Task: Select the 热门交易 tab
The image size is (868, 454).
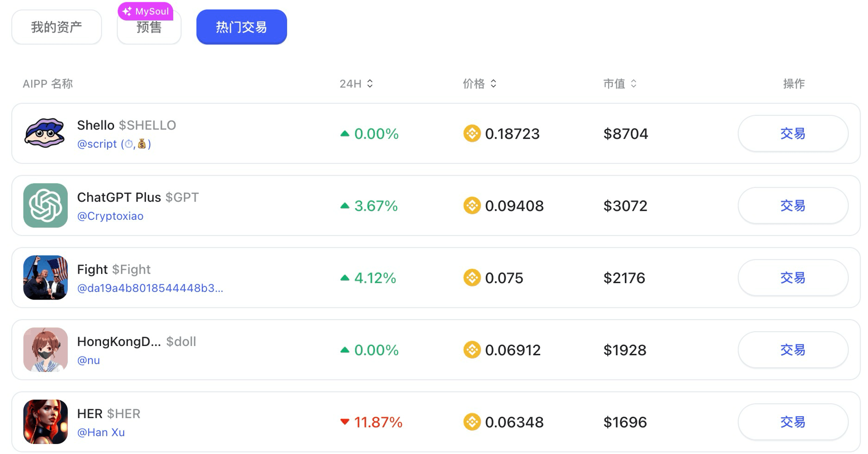Action: (x=241, y=27)
